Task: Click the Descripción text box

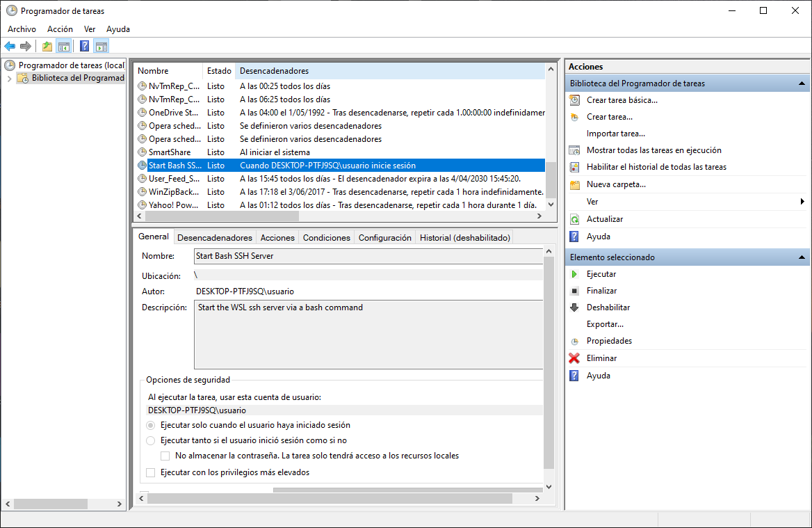Action: point(368,335)
